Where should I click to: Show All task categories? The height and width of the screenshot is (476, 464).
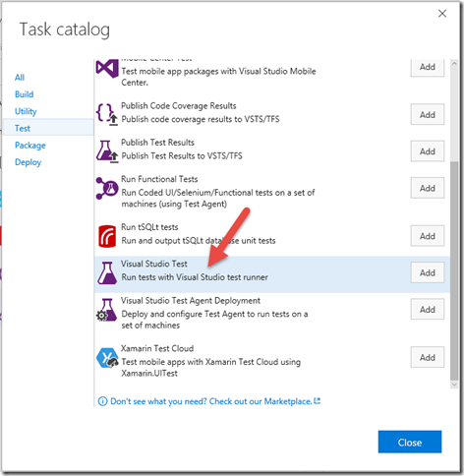20,78
